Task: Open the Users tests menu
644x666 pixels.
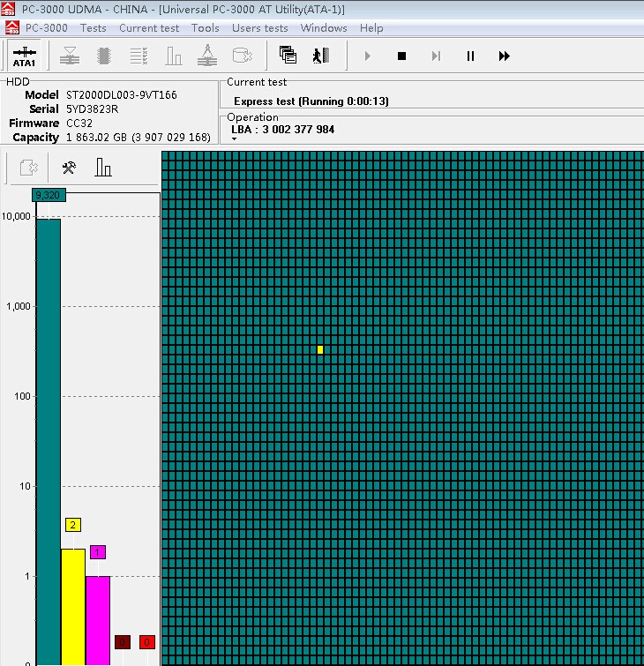Action: point(259,27)
